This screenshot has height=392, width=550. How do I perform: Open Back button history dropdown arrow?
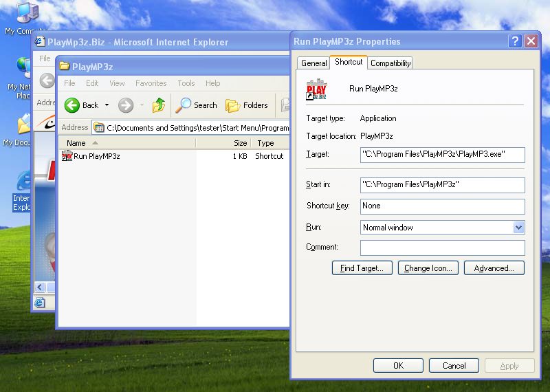107,105
